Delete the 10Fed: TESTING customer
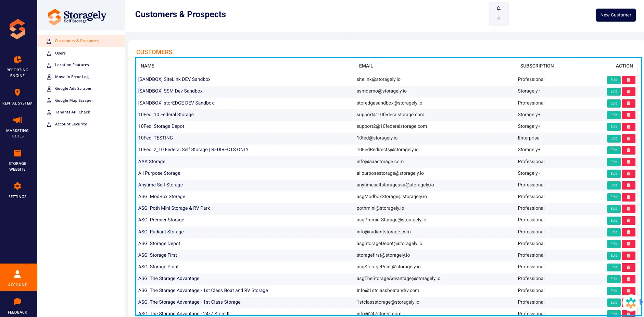 click(x=629, y=138)
